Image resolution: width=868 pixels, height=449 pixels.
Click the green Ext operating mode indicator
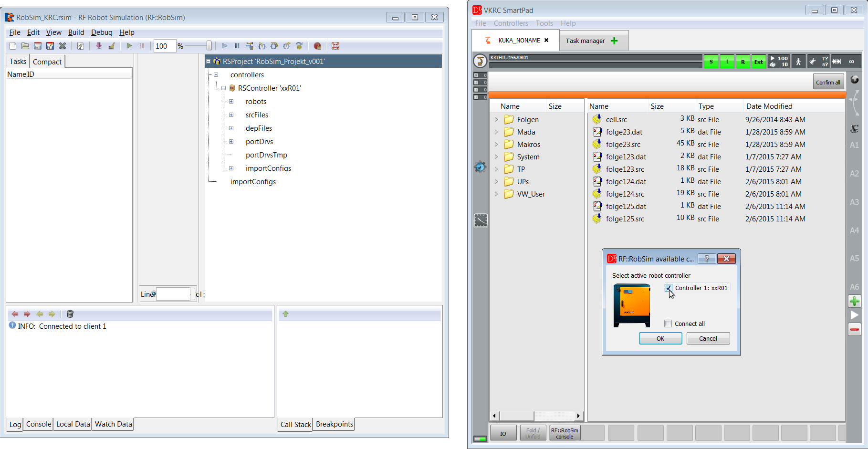pyautogui.click(x=758, y=62)
